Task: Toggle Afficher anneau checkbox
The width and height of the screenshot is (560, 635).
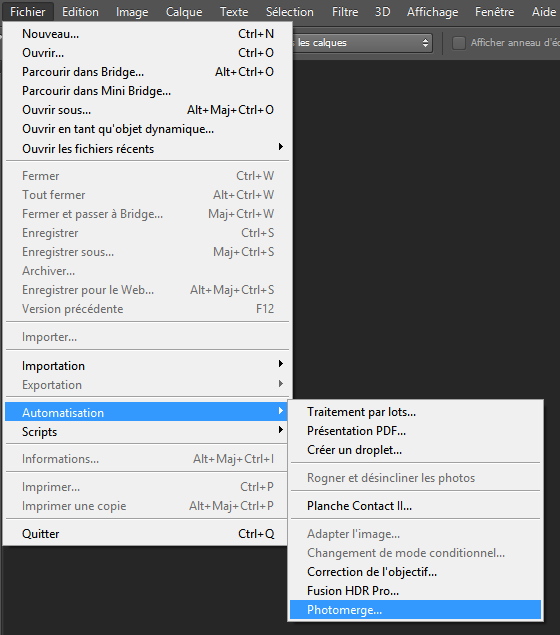Action: click(458, 43)
